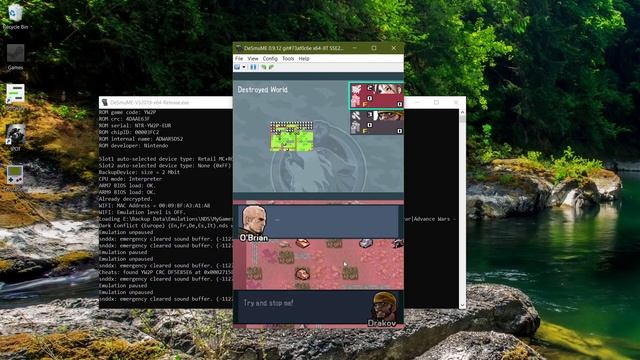This screenshot has width=640, height=360.
Task: Open the File menu in DeSmuME
Action: pos(239,59)
